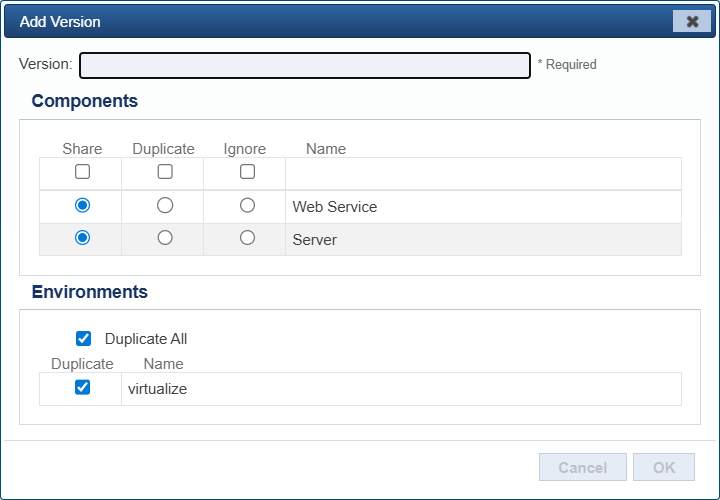The image size is (720, 500).
Task: Select Share for Server component
Action: click(x=83, y=238)
